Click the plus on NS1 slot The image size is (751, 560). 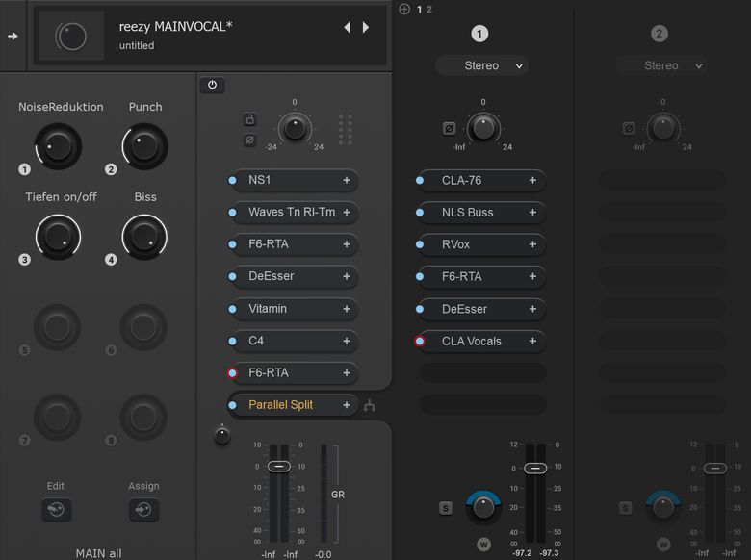click(x=347, y=181)
